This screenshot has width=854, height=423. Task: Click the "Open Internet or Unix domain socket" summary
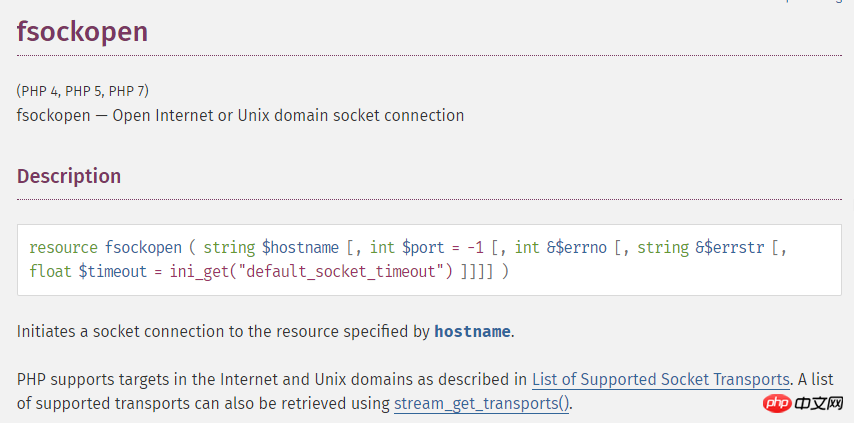(x=240, y=115)
